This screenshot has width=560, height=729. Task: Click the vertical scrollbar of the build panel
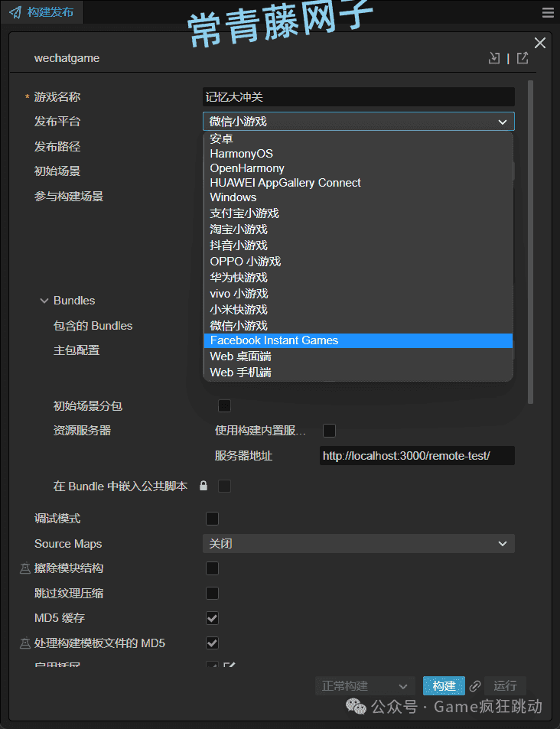531,242
